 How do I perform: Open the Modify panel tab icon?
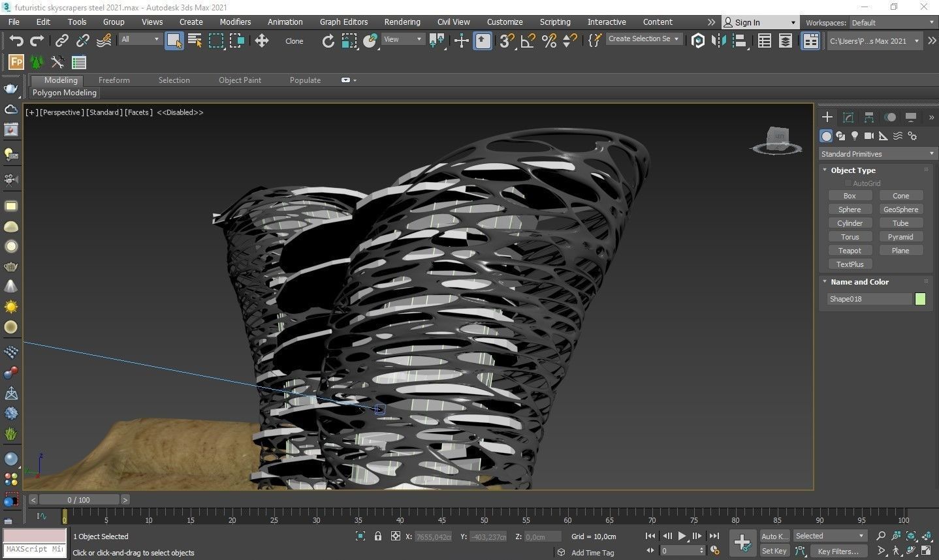[848, 117]
